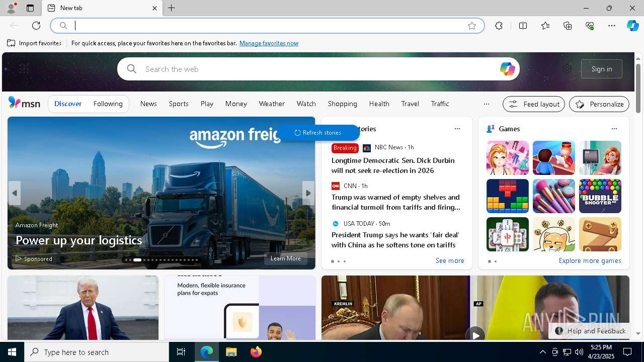Open File Explorer from taskbar
The height and width of the screenshot is (362, 644).
[231, 352]
